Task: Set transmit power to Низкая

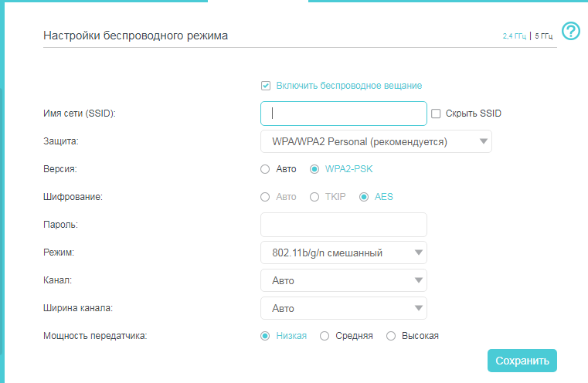Action: click(265, 336)
